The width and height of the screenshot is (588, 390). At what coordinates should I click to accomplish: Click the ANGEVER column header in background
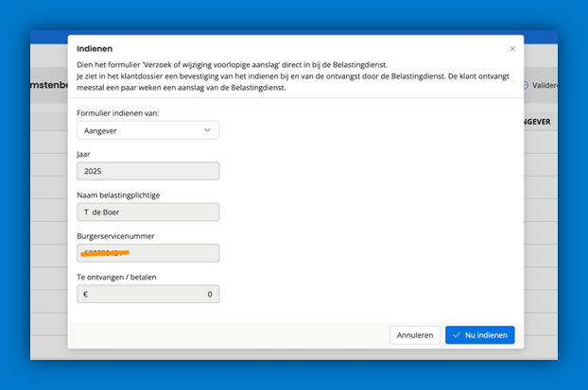point(535,122)
